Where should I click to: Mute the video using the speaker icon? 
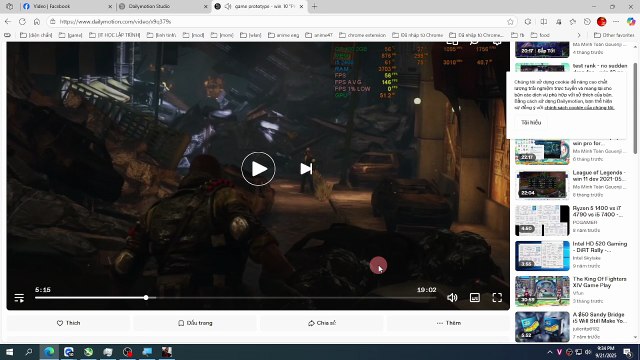click(452, 298)
